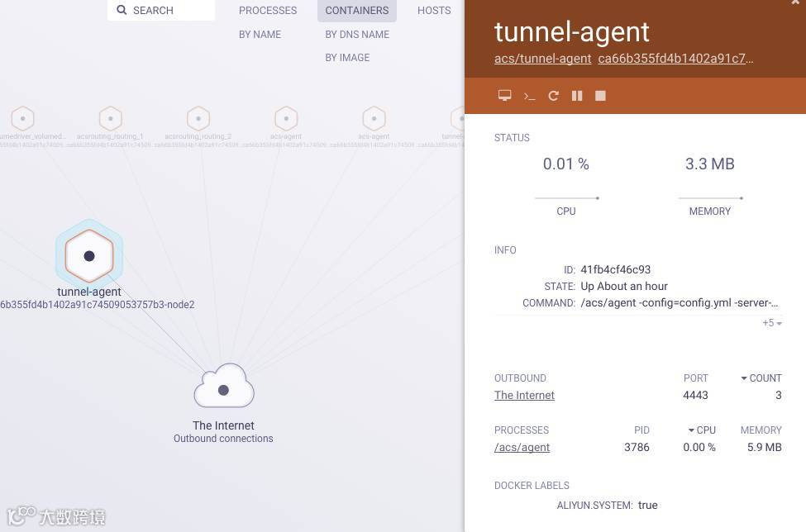806x532 pixels.
Task: Group containers By DNS Name
Action: 357,35
